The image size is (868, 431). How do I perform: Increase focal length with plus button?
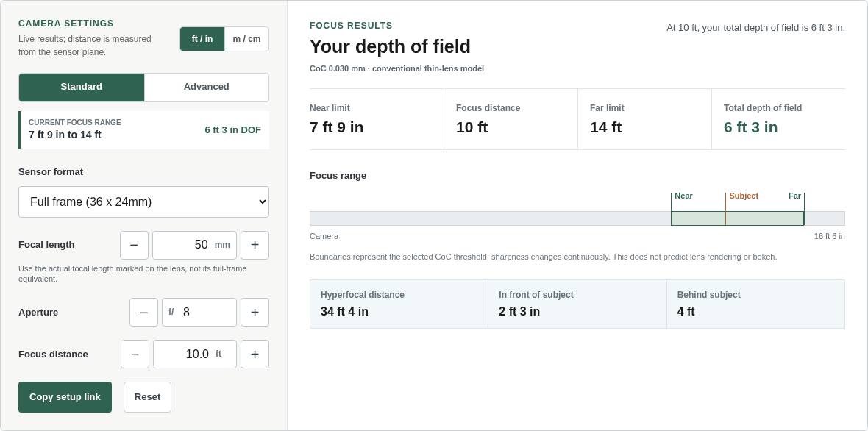[x=255, y=245]
